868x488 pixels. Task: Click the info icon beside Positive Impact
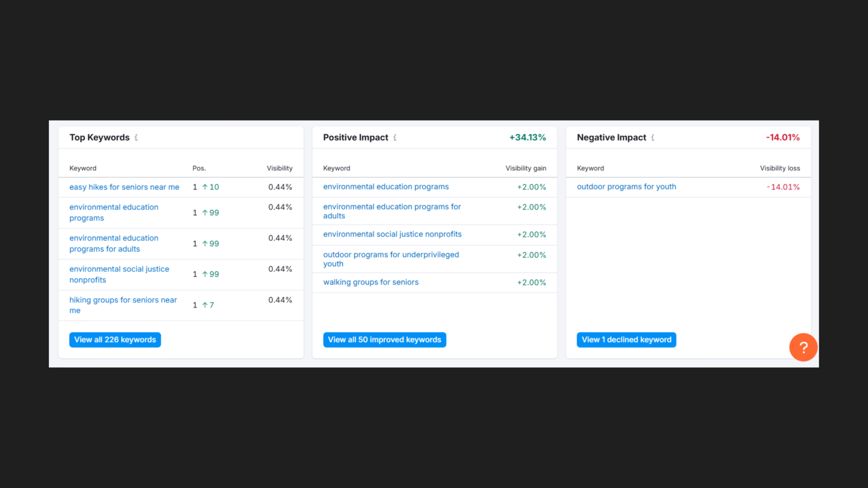[395, 138]
